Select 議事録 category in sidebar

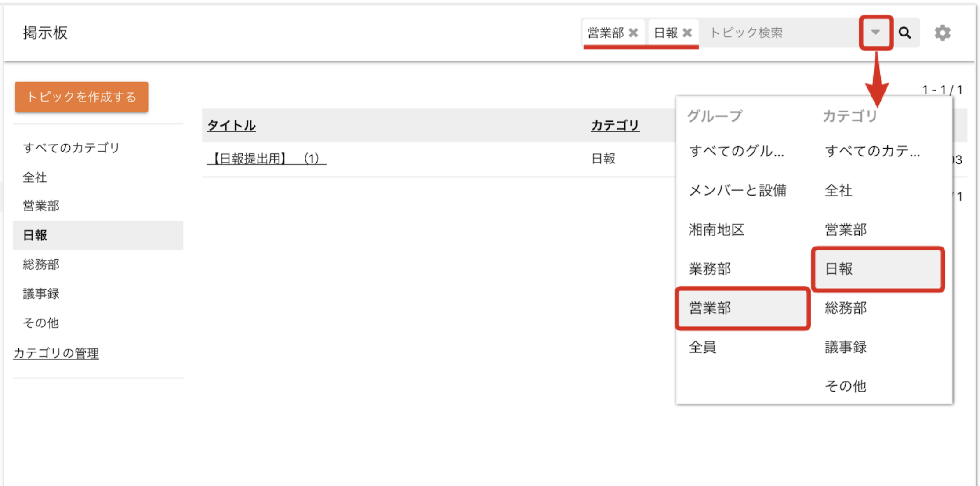(41, 294)
